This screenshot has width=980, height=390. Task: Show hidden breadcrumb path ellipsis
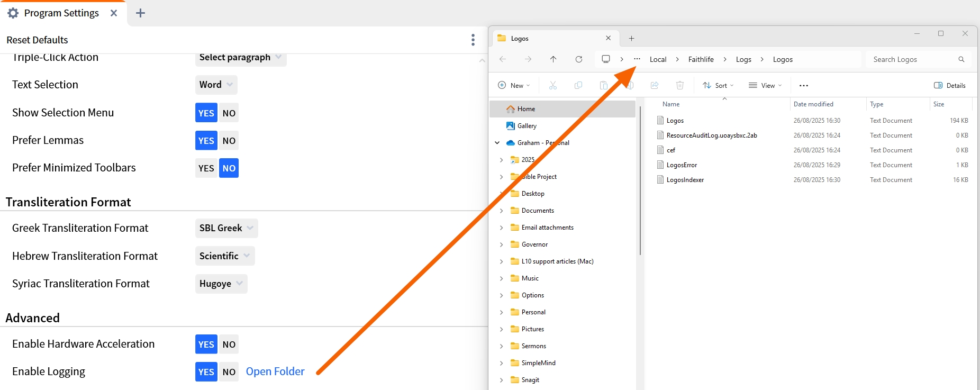pos(637,59)
